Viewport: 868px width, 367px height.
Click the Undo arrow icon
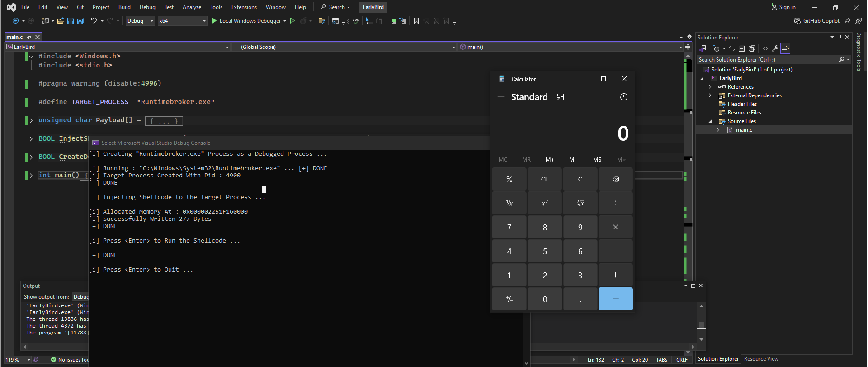pyautogui.click(x=94, y=21)
